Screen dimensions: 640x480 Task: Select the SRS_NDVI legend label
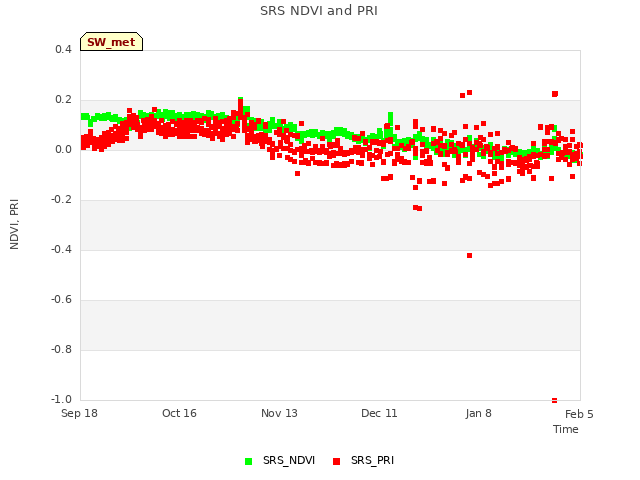[x=289, y=460]
